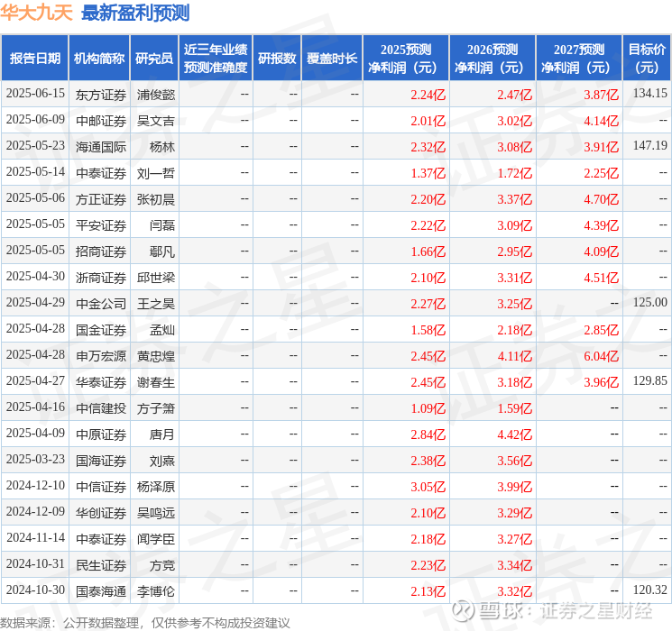Click the 研报数 column header
This screenshot has height=631, width=672.
(277, 59)
